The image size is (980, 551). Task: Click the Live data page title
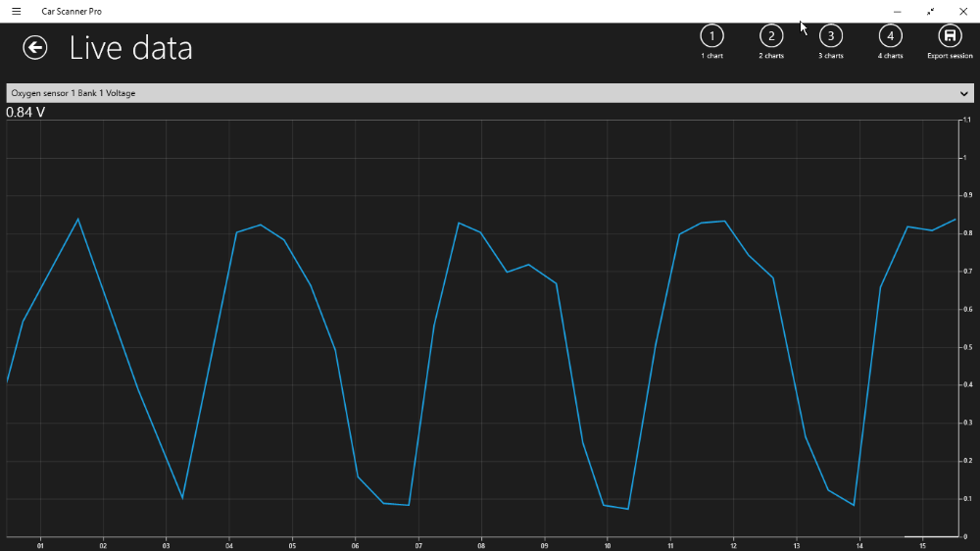tap(130, 48)
